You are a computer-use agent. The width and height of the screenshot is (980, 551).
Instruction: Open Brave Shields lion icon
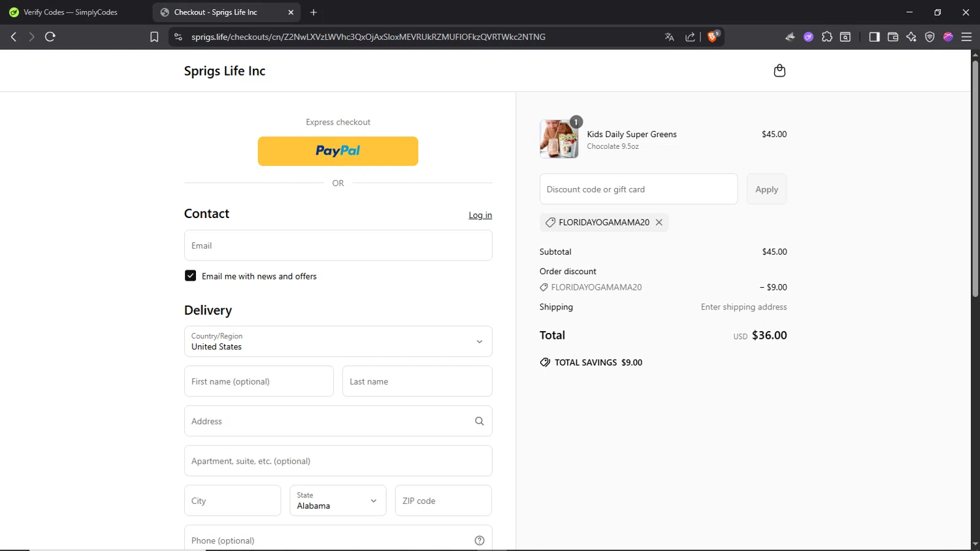(x=713, y=37)
